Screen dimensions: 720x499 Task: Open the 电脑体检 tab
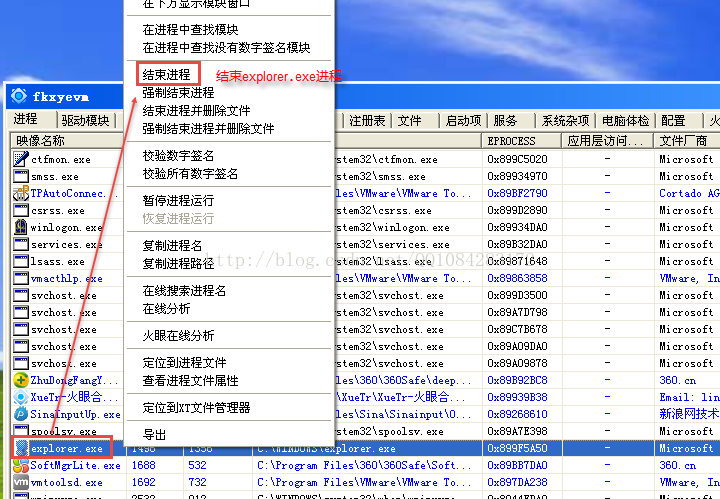625,121
